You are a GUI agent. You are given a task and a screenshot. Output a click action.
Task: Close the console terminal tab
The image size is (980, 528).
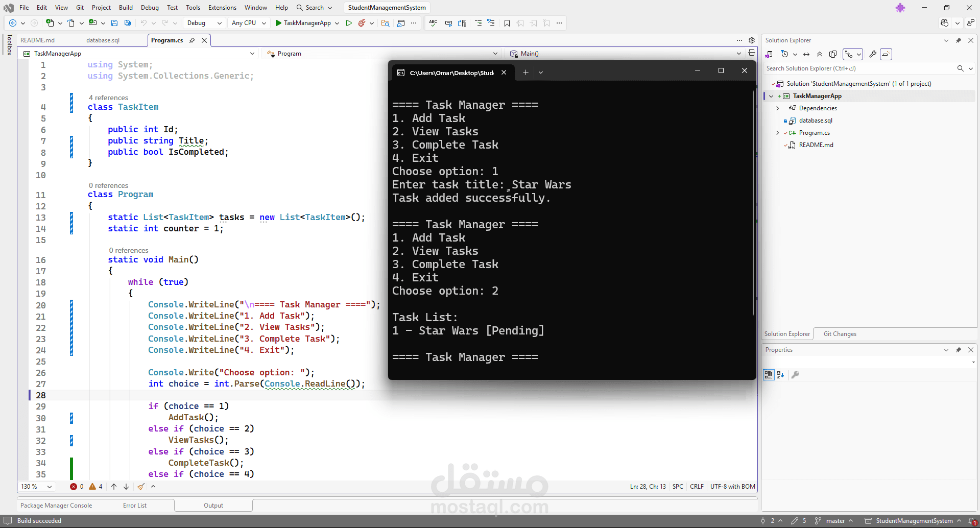point(504,73)
